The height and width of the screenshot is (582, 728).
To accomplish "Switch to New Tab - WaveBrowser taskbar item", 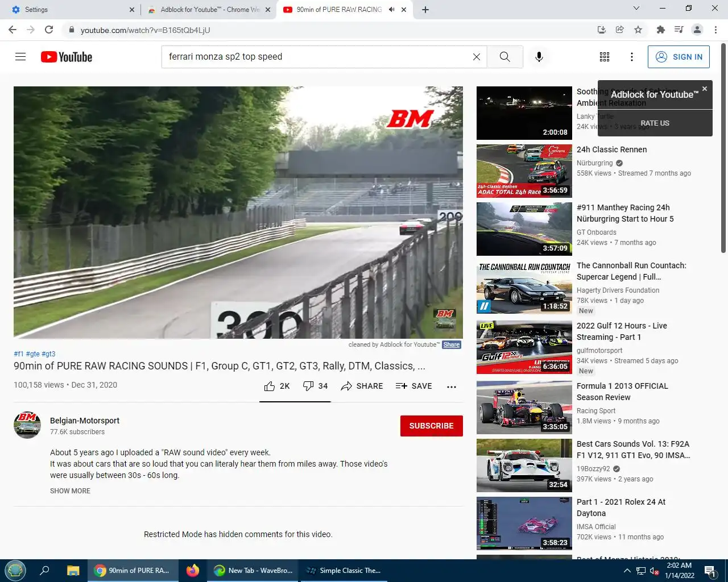I will [253, 571].
